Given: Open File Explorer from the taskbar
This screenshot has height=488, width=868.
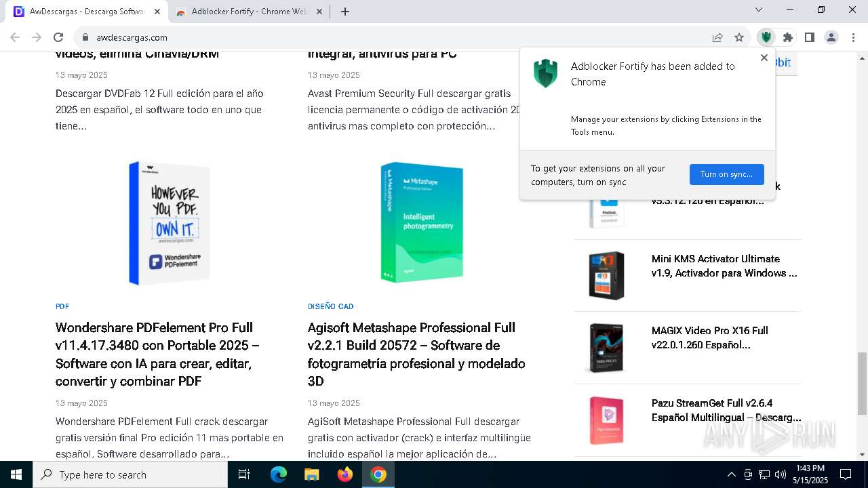Looking at the screenshot, I should point(311,474).
